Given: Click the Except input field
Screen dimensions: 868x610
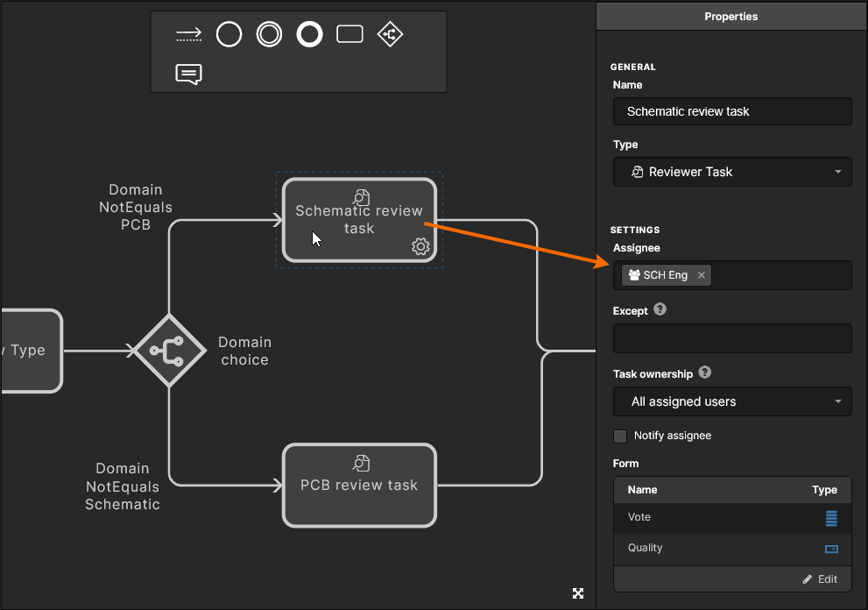Looking at the screenshot, I should click(x=731, y=338).
